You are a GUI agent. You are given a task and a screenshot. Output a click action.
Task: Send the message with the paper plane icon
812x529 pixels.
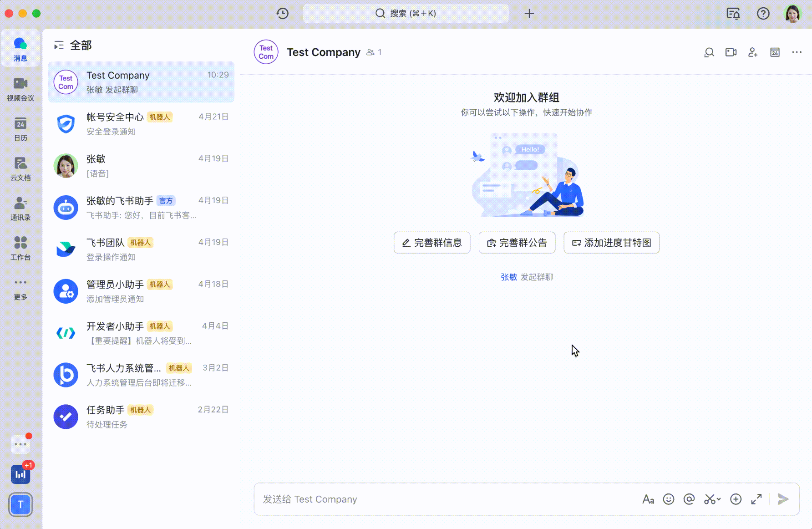(x=783, y=499)
